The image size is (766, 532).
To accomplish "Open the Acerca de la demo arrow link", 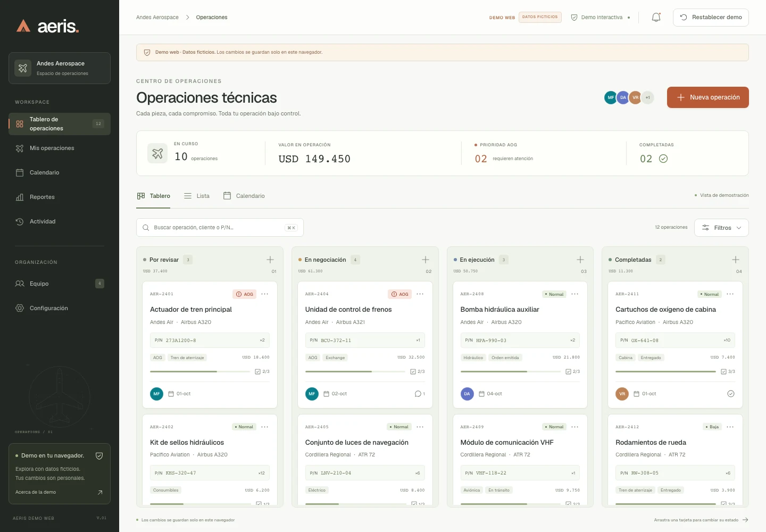I will click(x=100, y=493).
